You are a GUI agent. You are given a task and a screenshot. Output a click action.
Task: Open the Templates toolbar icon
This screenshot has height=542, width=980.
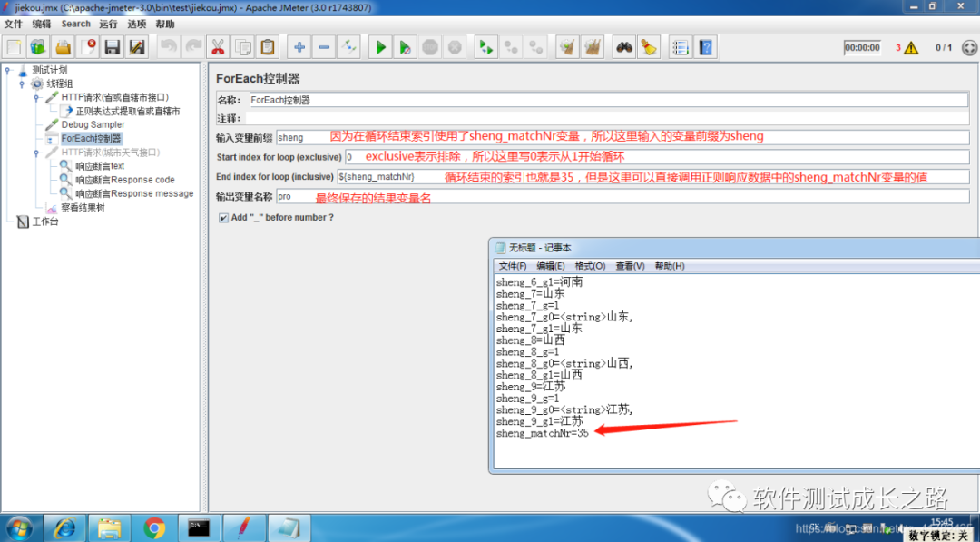click(x=39, y=47)
